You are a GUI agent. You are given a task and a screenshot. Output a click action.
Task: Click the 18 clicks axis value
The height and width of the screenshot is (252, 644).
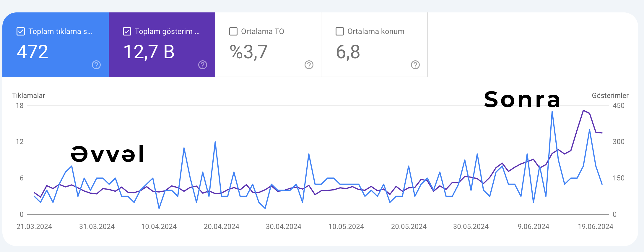(x=20, y=106)
